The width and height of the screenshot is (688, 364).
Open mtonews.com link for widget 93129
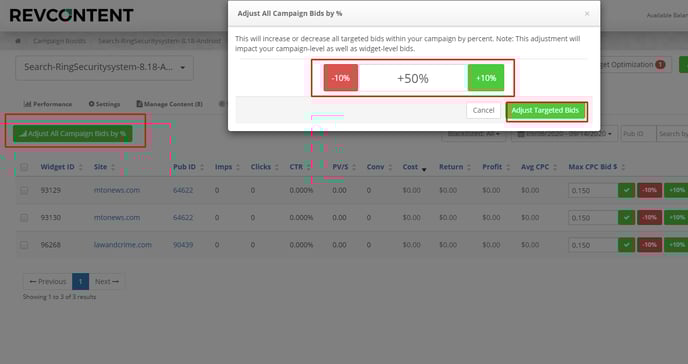117,190
